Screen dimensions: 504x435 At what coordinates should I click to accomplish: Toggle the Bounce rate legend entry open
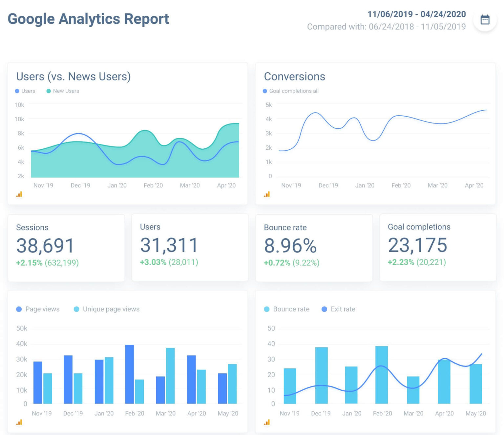coord(266,309)
